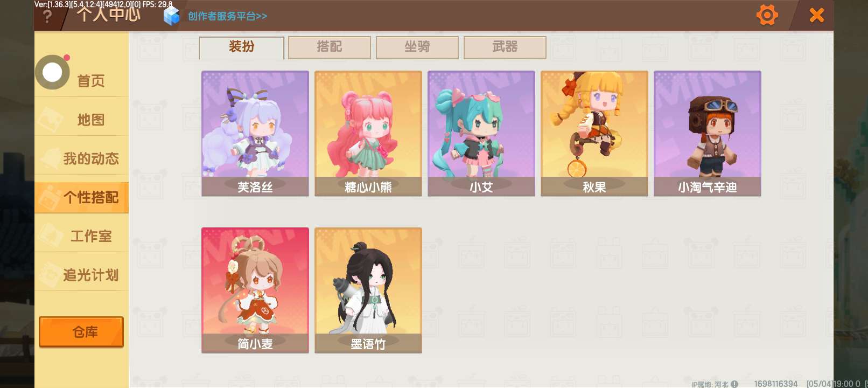Pick the 小淘气辛迪 skin card
Image resolution: width=868 pixels, height=388 pixels.
pyautogui.click(x=708, y=134)
